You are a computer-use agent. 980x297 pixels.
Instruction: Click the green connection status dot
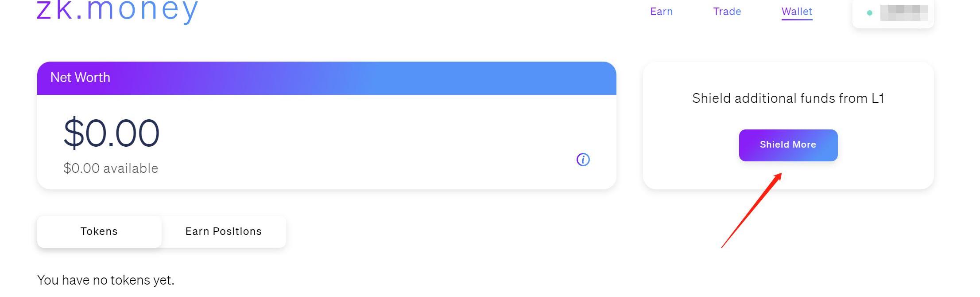pos(869,13)
